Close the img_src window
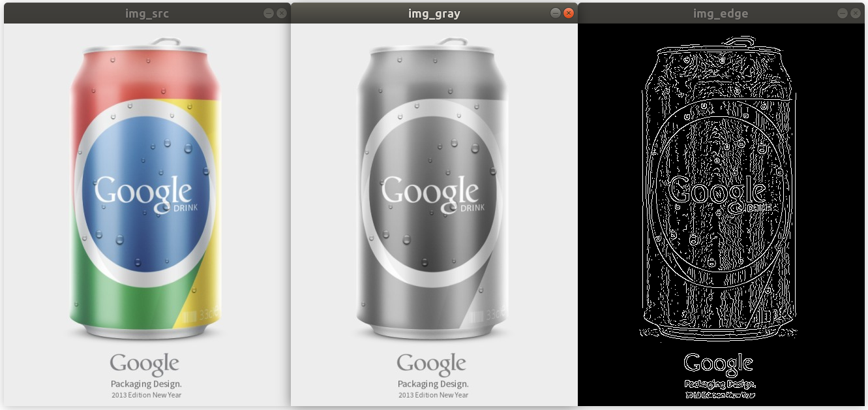 (282, 13)
